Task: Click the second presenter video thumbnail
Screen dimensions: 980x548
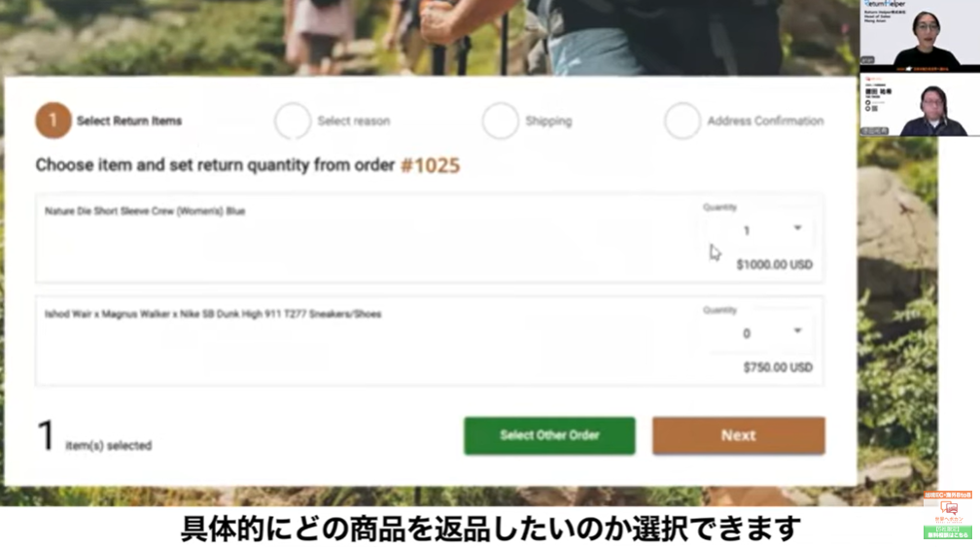Action: coord(920,104)
